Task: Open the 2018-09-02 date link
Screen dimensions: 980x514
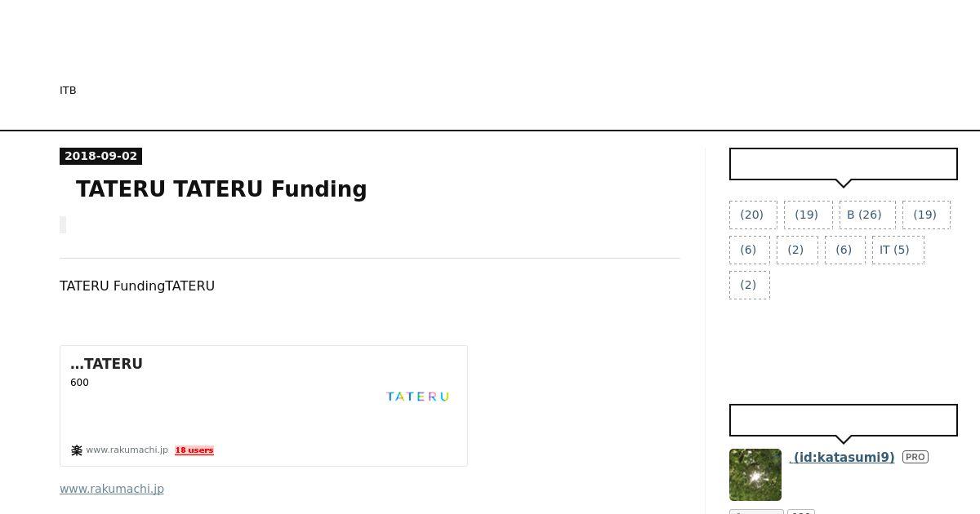Action: click(100, 156)
